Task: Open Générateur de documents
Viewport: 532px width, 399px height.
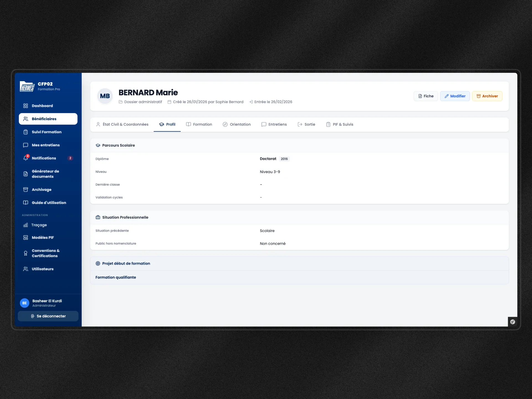Action: [x=48, y=174]
